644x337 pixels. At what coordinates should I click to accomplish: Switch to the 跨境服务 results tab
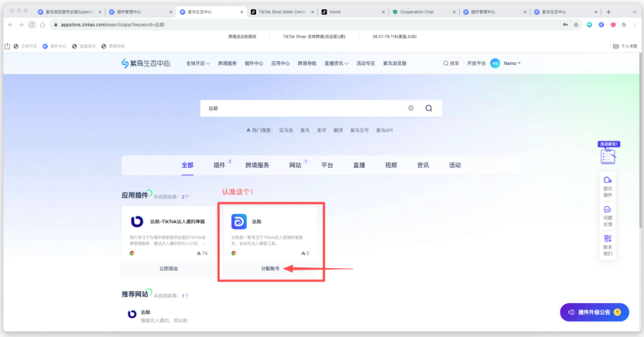(257, 165)
